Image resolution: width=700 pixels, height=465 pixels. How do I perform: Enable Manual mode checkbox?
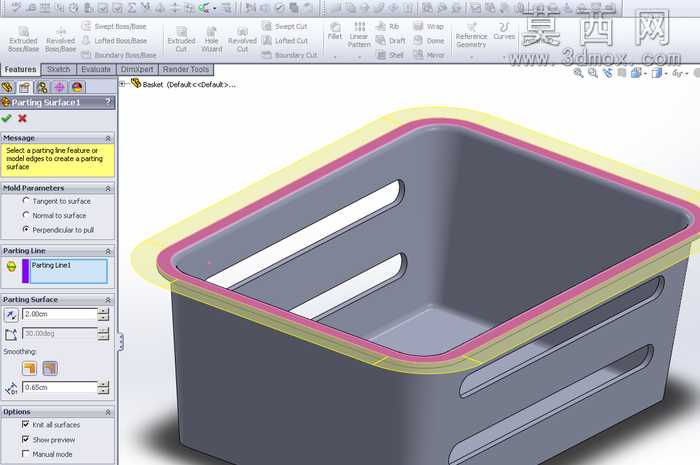tap(25, 454)
